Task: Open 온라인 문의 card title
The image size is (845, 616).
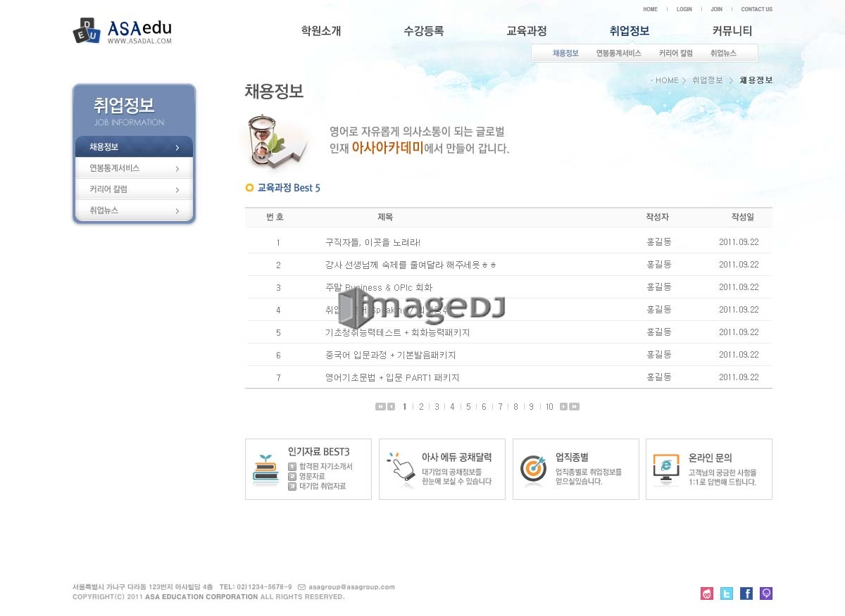Action: (x=710, y=457)
